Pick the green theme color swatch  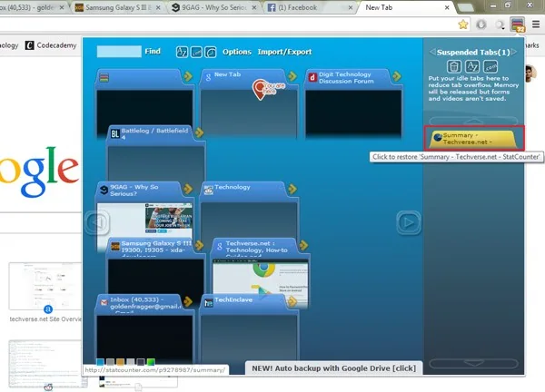tap(151, 362)
